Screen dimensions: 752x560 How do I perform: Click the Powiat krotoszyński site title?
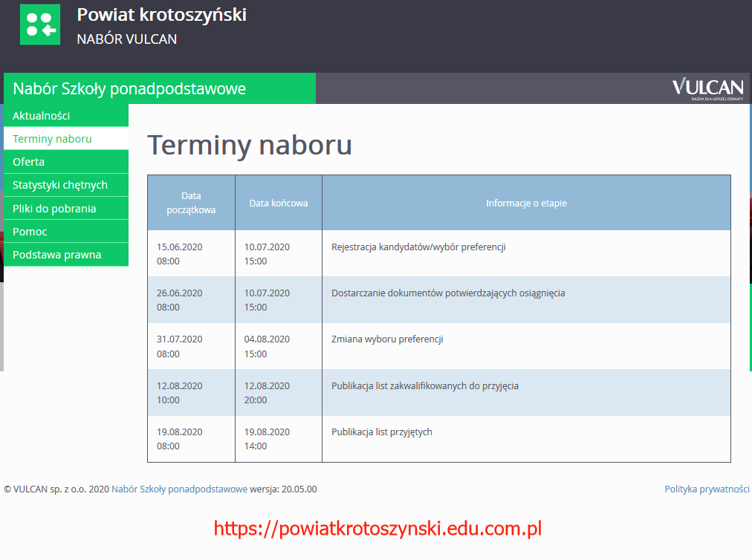click(161, 15)
